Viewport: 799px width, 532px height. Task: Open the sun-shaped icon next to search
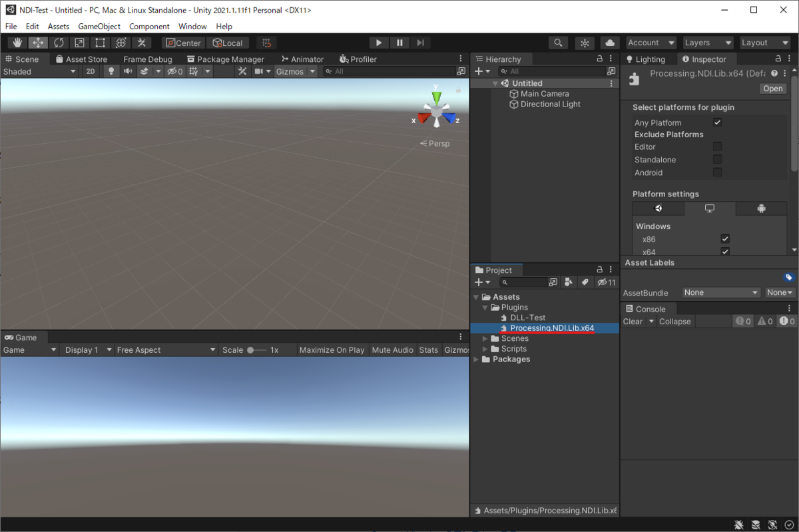tap(584, 43)
